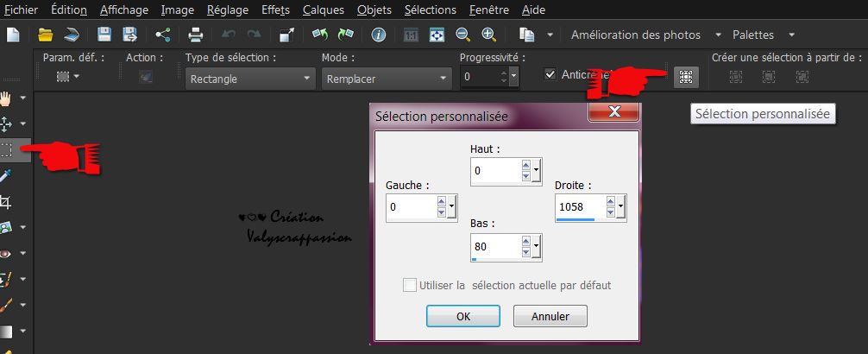Select the Pan hand tool
Image resolution: width=868 pixels, height=354 pixels.
pos(7,98)
